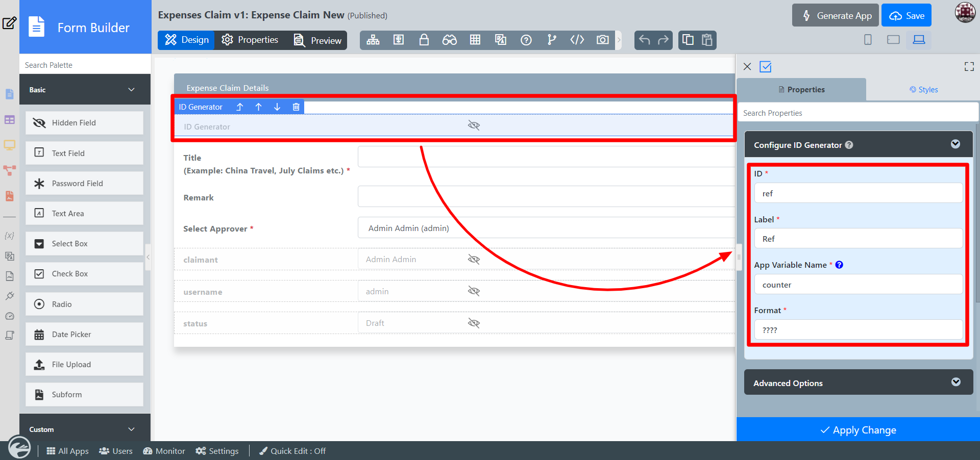Click the Format input field

(x=859, y=329)
